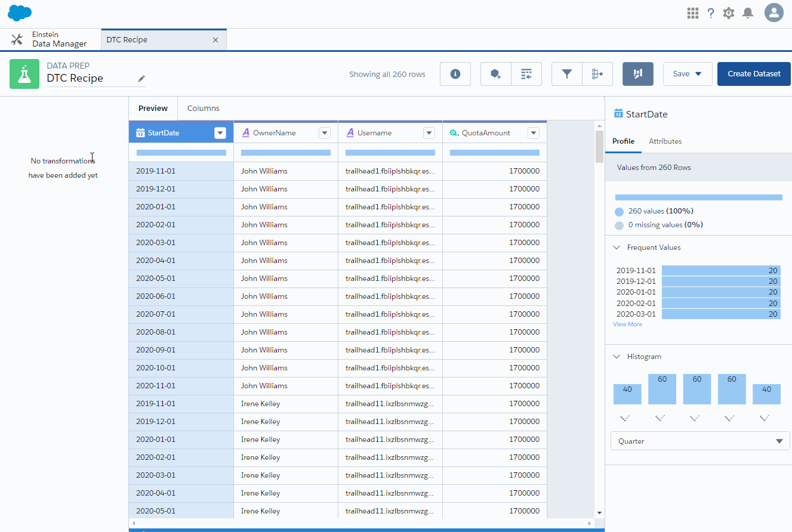Click the StartDate calendar icon in side panel
792x532 pixels.
(618, 114)
